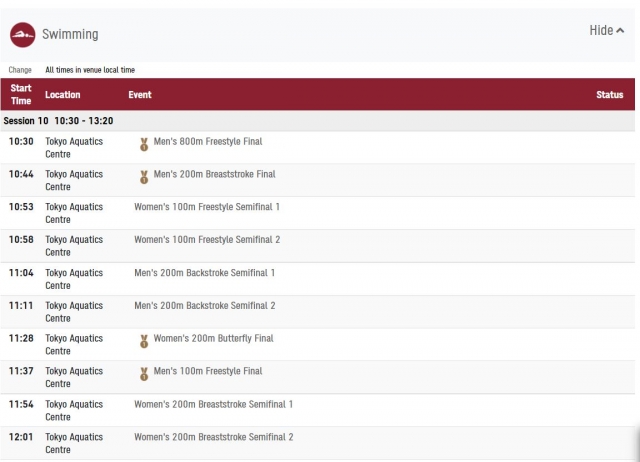Click Tokyo Aquatics Centre in the 11:11 row
Image resolution: width=640 pixels, height=462 pixels.
pyautogui.click(x=74, y=312)
